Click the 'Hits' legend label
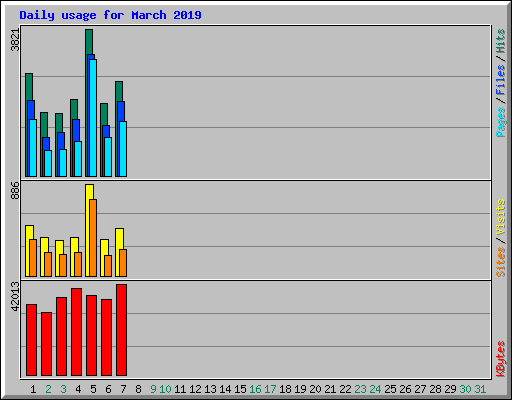The width and height of the screenshot is (512, 400). tap(500, 41)
